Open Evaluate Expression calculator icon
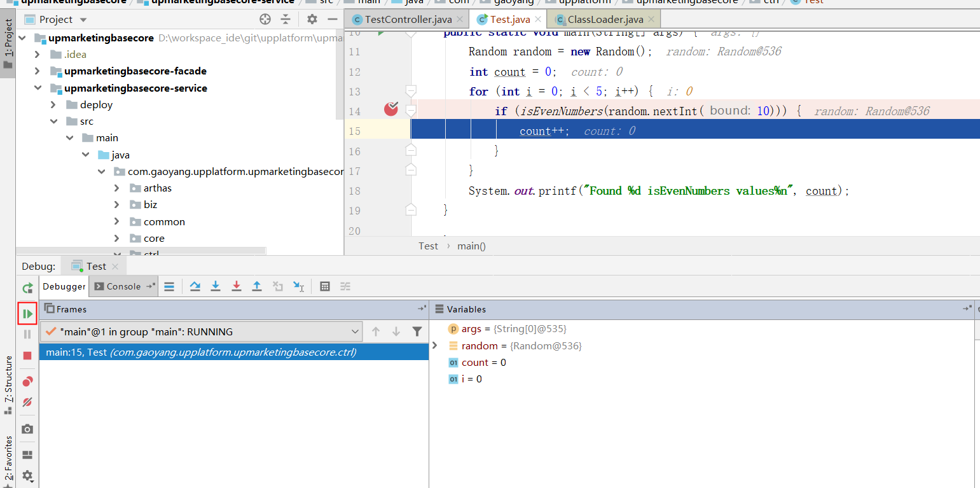This screenshot has height=488, width=980. (325, 286)
